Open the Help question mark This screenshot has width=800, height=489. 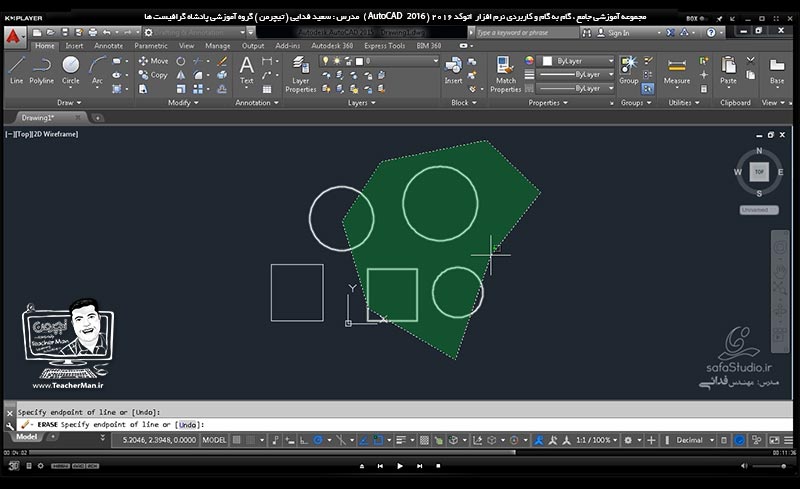pyautogui.click(x=711, y=33)
